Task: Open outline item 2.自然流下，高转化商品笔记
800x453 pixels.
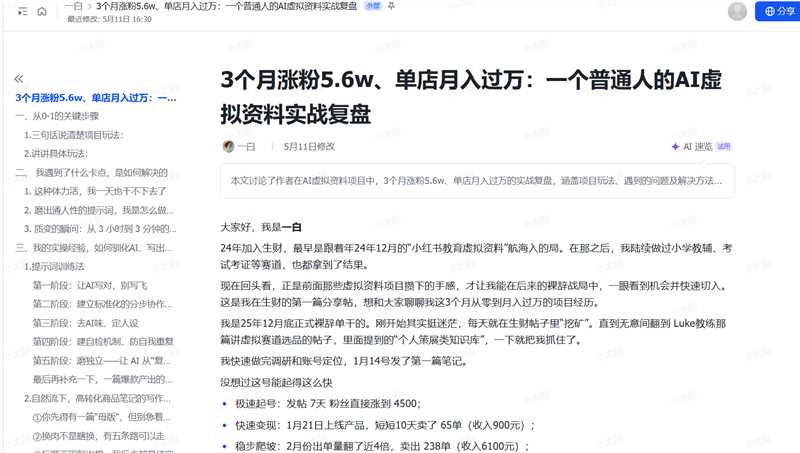Action: (x=97, y=398)
